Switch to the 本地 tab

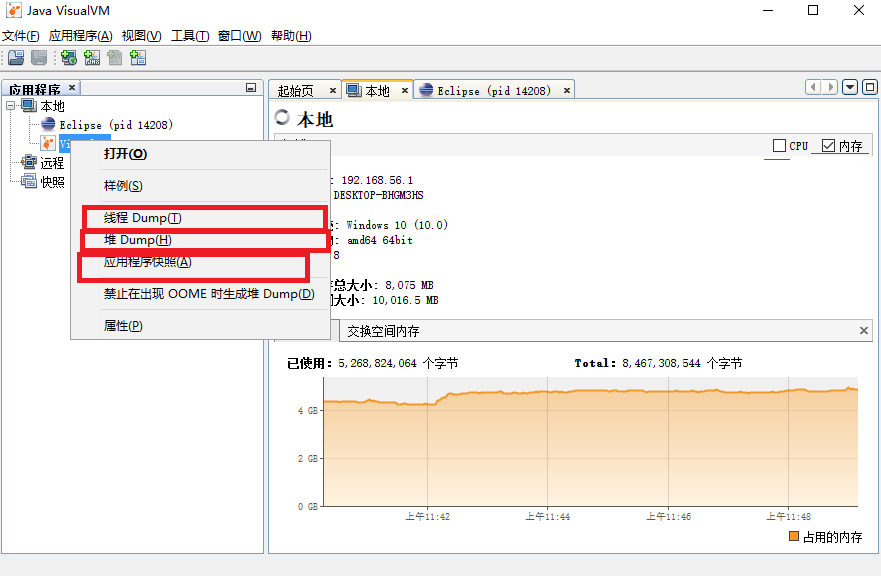(x=377, y=90)
